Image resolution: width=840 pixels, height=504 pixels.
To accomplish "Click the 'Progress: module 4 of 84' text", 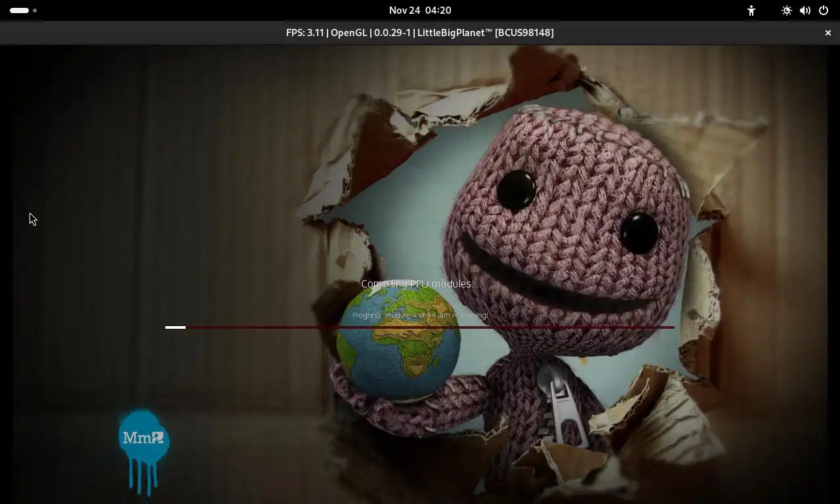I will tap(420, 315).
